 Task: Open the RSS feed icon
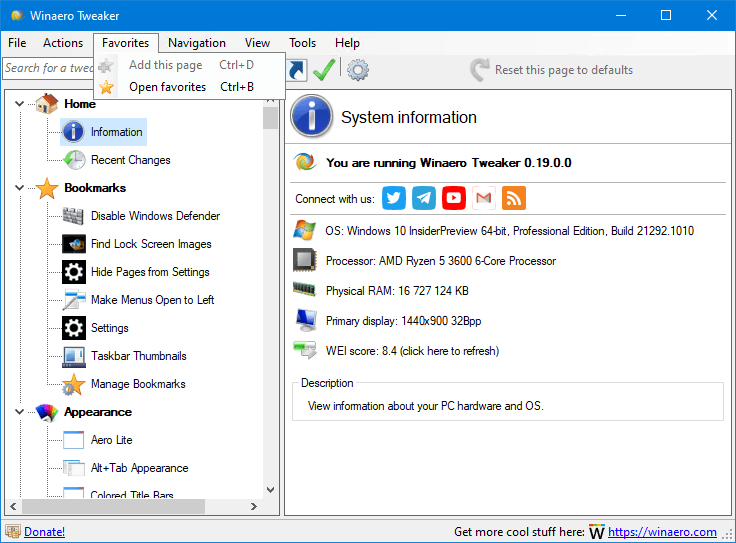[x=514, y=198]
